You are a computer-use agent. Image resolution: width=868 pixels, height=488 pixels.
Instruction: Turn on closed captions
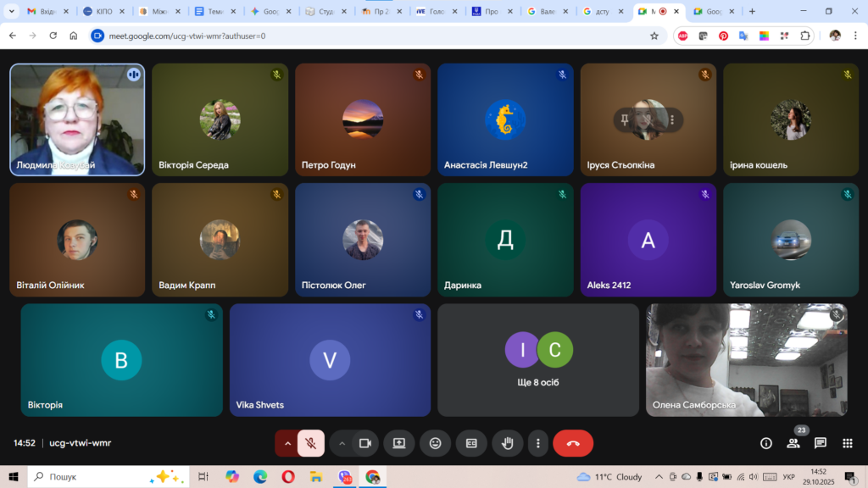pos(471,443)
